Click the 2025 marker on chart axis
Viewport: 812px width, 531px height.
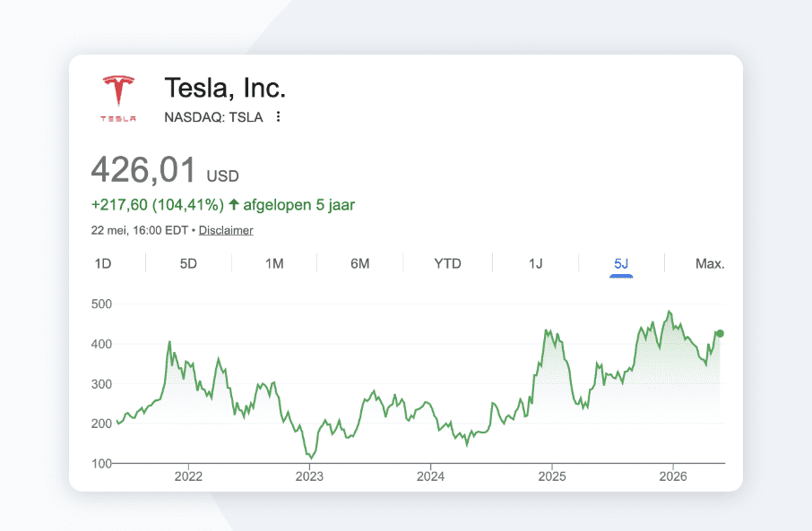click(552, 476)
